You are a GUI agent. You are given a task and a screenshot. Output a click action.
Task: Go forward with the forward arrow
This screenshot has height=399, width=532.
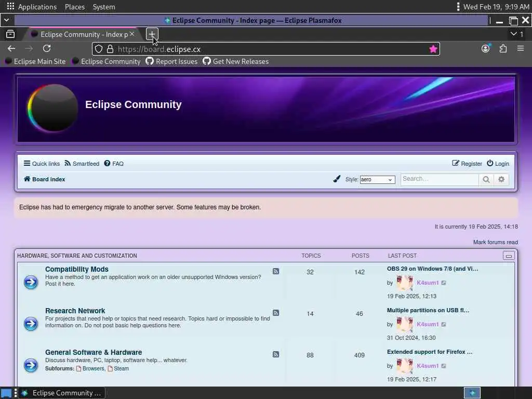point(29,48)
